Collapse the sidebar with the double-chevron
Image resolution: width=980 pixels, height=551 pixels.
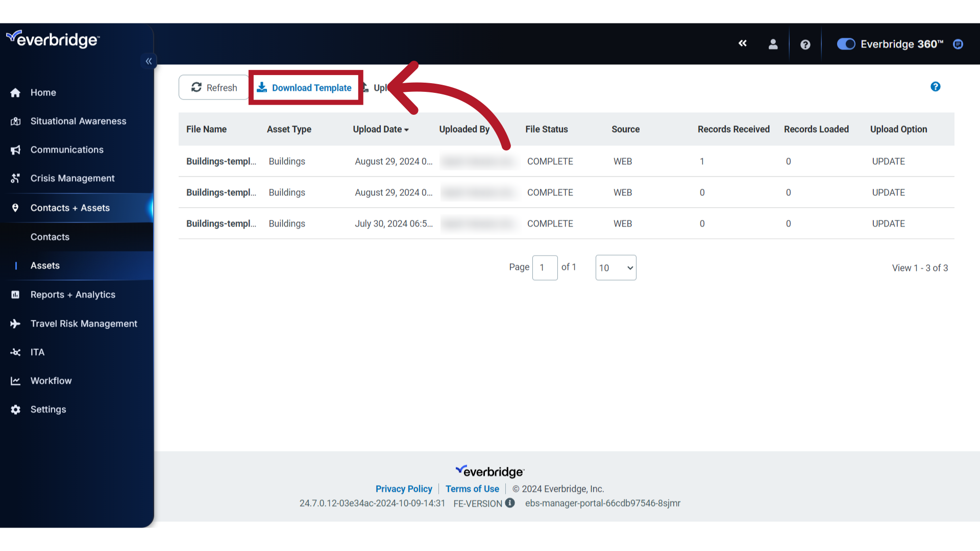pyautogui.click(x=149, y=61)
